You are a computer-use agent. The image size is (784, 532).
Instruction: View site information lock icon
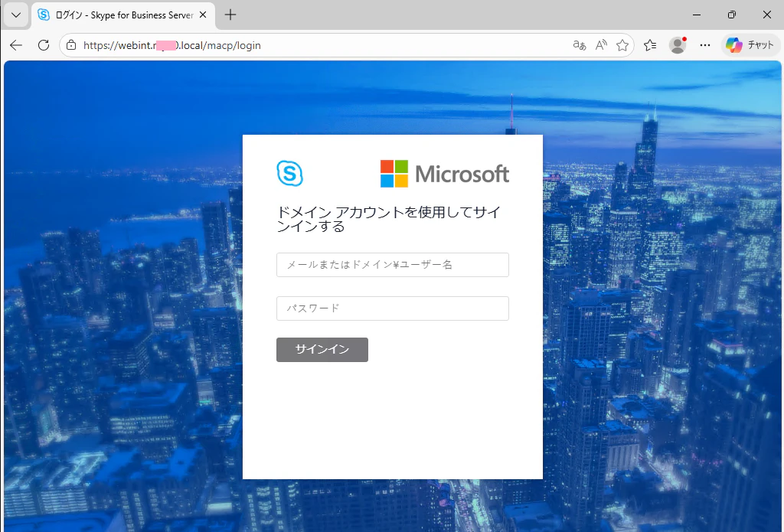pos(71,45)
